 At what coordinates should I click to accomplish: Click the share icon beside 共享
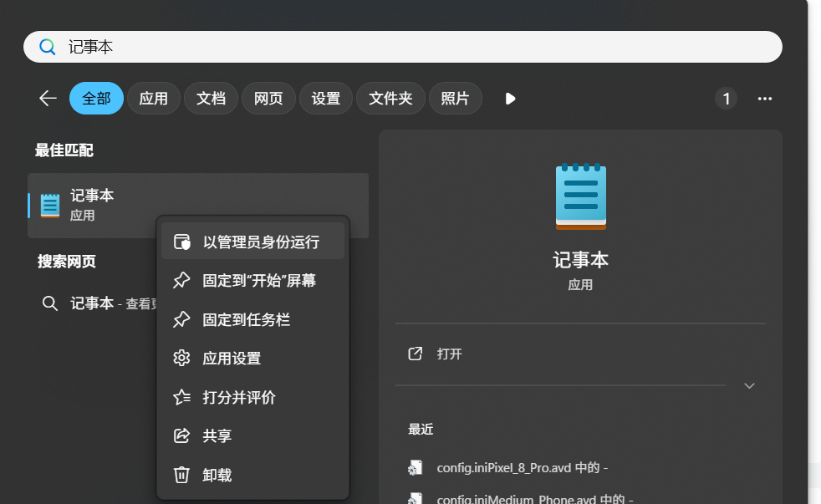tap(181, 435)
